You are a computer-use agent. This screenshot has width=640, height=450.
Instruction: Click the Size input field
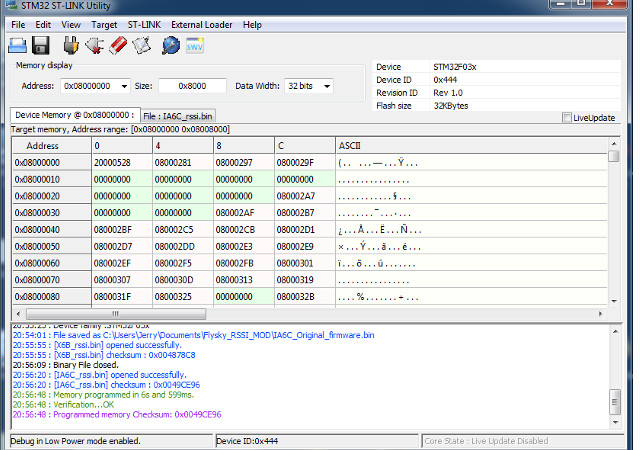pos(192,86)
